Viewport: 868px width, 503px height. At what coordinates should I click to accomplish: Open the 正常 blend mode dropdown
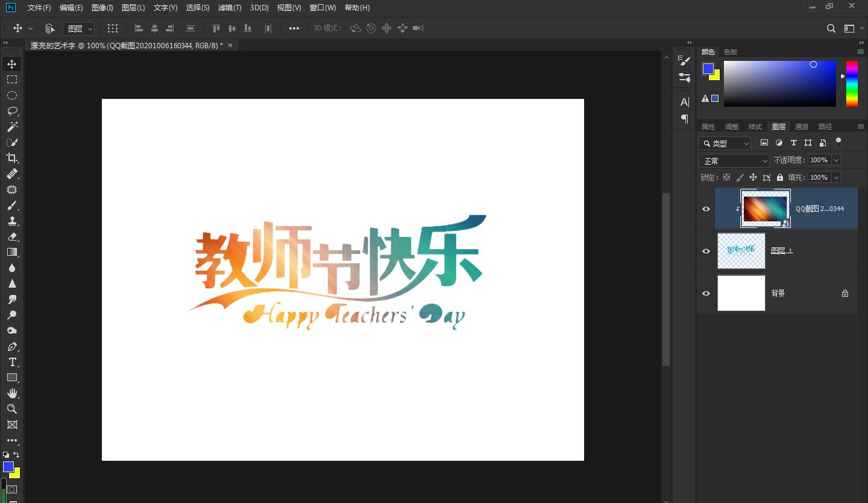[x=734, y=160]
